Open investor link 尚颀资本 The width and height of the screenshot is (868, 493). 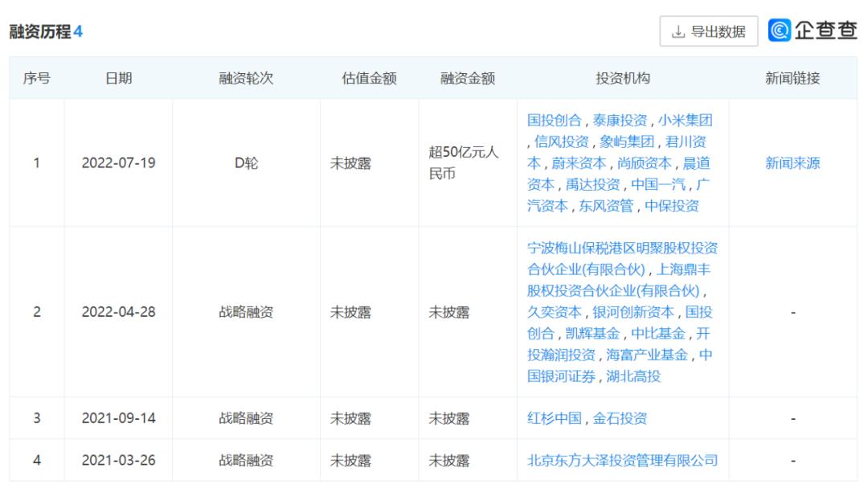[645, 163]
